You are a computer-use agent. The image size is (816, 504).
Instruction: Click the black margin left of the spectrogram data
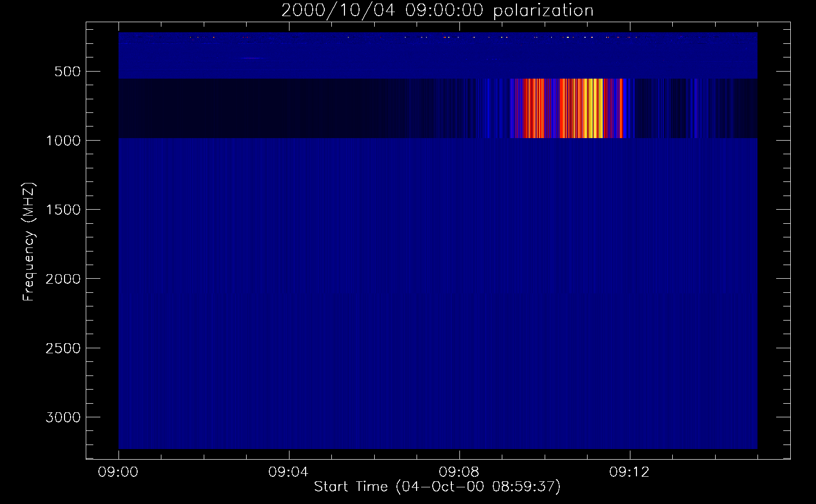[102, 242]
